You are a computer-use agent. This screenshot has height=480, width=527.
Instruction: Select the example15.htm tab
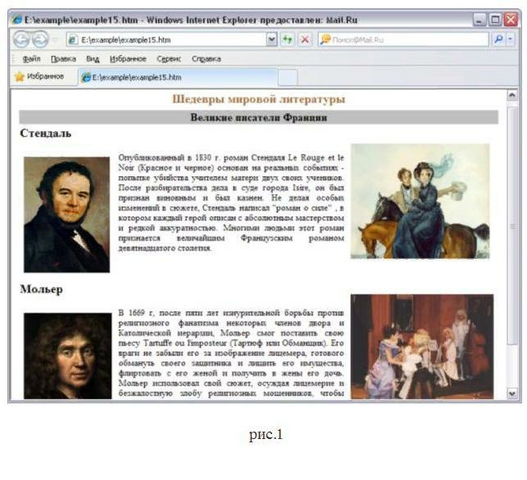(178, 77)
